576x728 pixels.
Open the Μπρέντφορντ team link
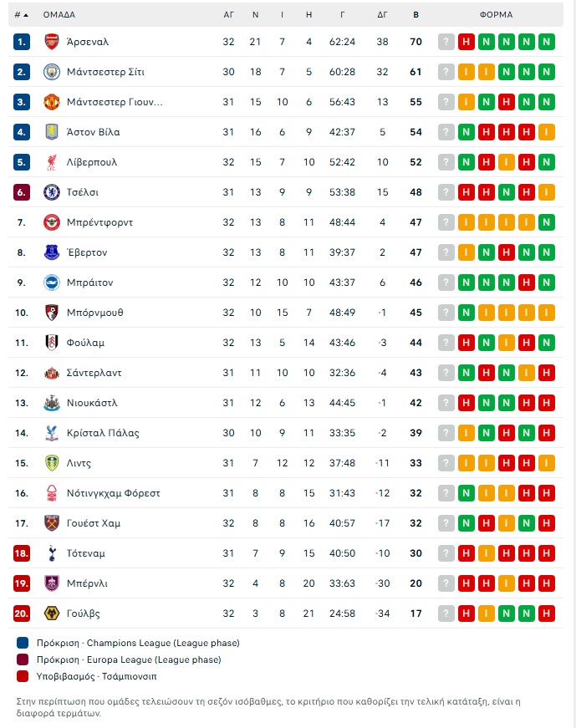[99, 222]
